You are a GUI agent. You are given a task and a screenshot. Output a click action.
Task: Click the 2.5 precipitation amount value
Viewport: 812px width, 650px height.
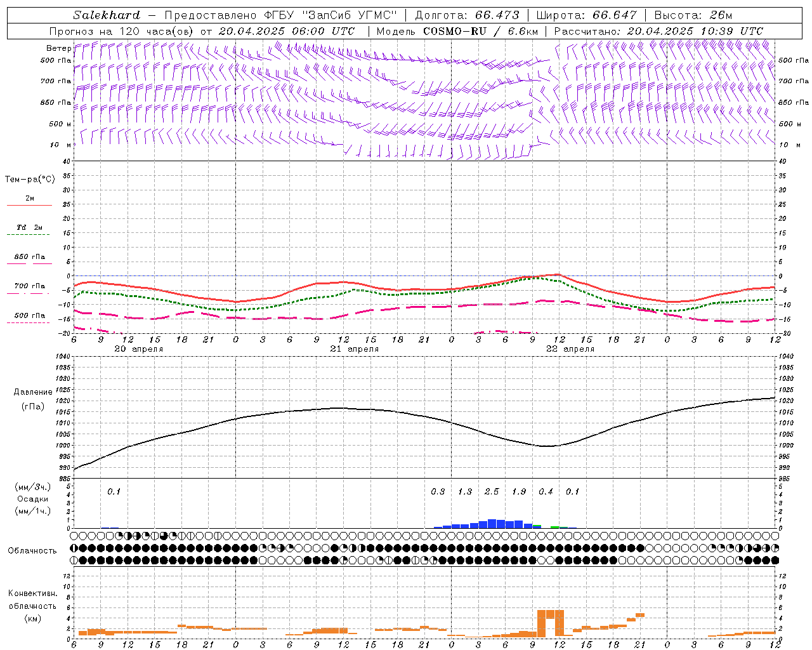tap(492, 492)
